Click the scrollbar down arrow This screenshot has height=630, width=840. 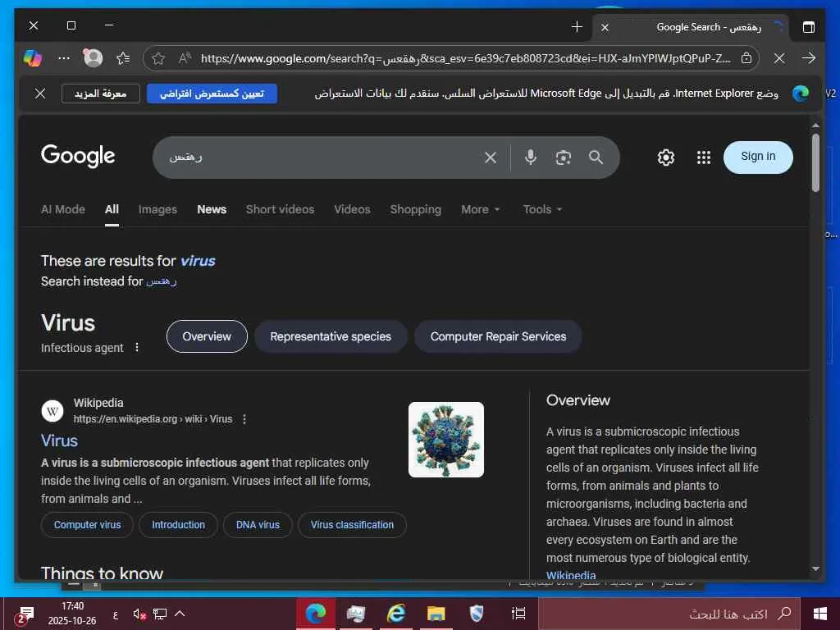tap(815, 569)
